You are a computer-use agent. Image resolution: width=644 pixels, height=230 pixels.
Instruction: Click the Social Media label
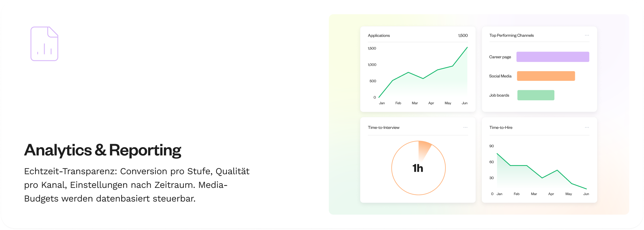click(x=500, y=76)
